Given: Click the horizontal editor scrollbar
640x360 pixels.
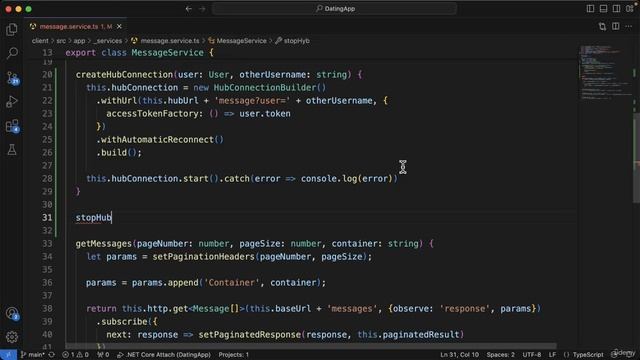Looking at the screenshot, I should [x=310, y=346].
